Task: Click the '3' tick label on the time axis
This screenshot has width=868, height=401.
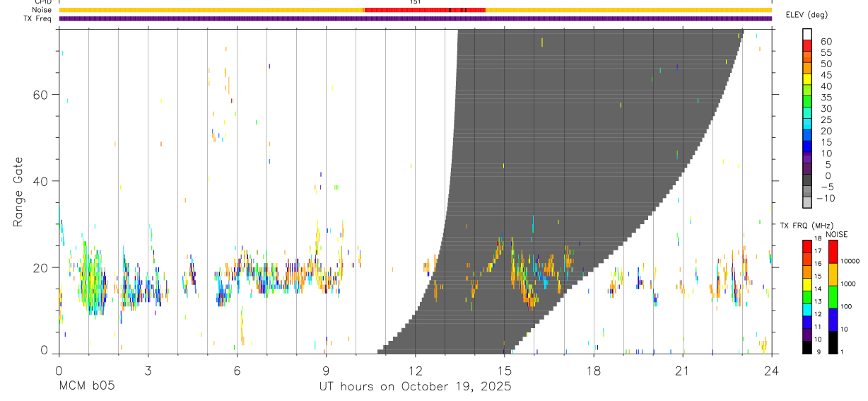Action: coord(148,370)
